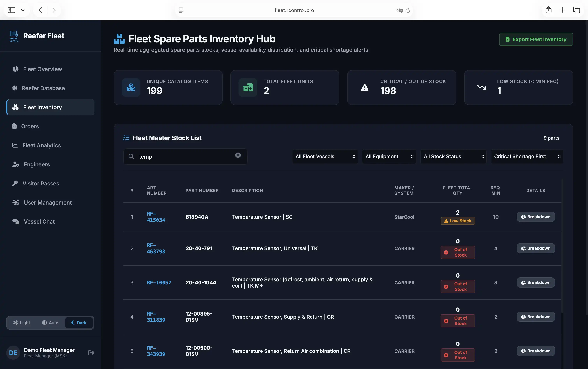Viewport: 588px width, 369px height.
Task: Click Export Fleet Inventory button
Action: pyautogui.click(x=536, y=39)
